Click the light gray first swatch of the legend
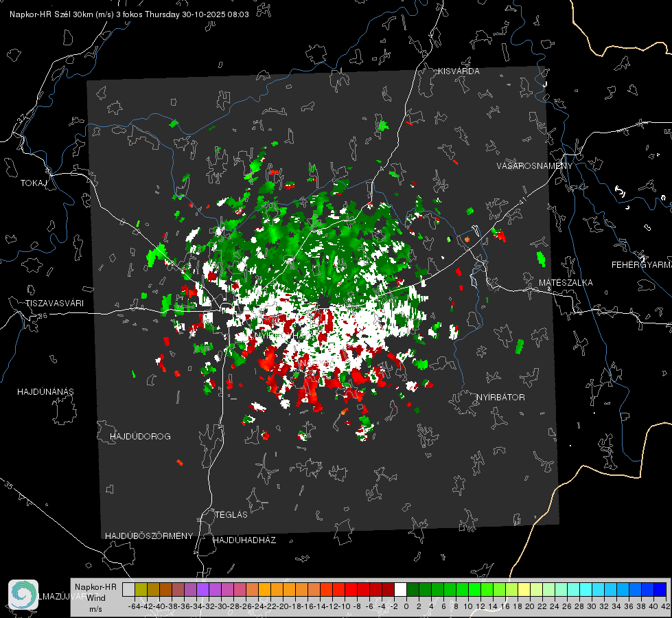This screenshot has height=618, width=672. [128, 589]
